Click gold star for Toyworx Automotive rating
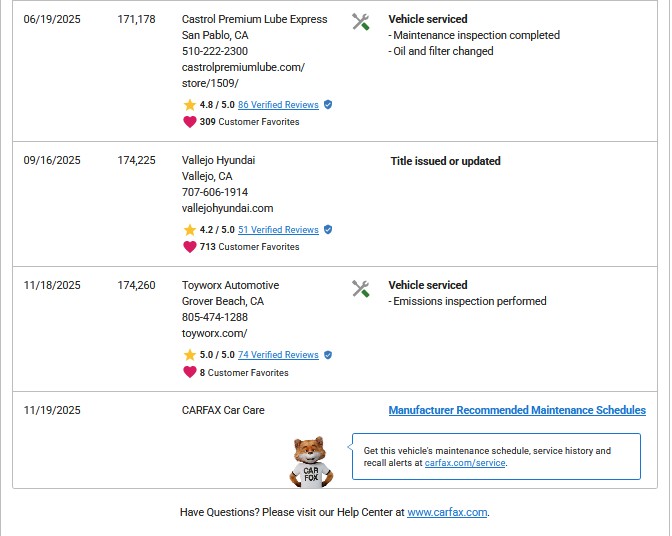This screenshot has width=672, height=536. [189, 355]
